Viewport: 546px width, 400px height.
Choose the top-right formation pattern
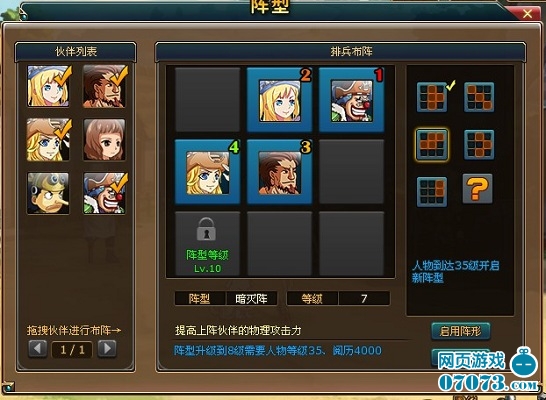pos(479,97)
